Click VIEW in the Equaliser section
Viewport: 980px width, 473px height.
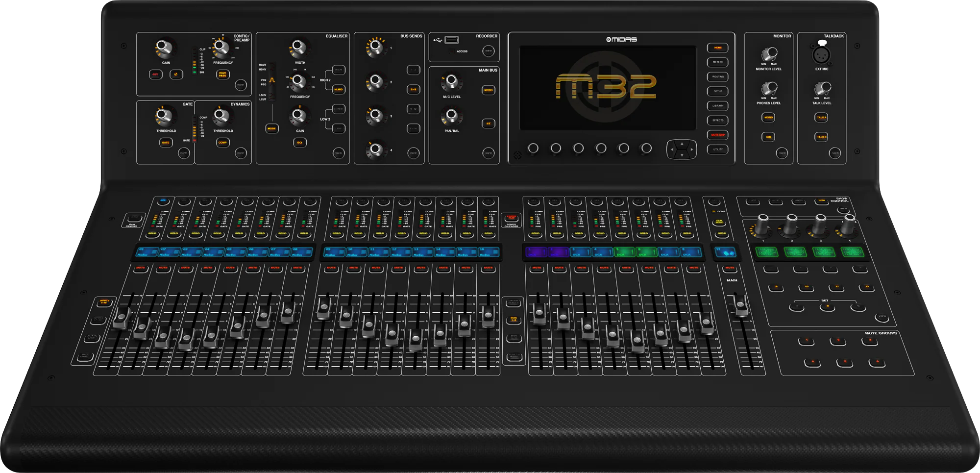[338, 153]
